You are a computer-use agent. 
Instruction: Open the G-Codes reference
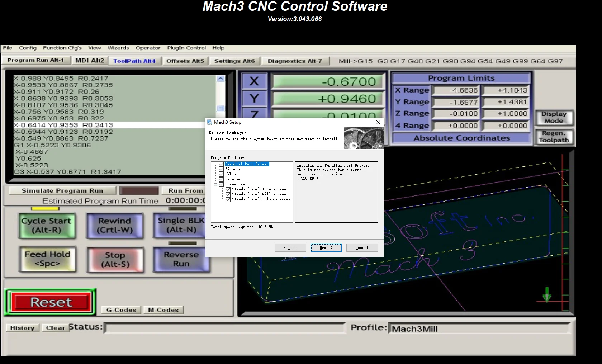click(121, 310)
